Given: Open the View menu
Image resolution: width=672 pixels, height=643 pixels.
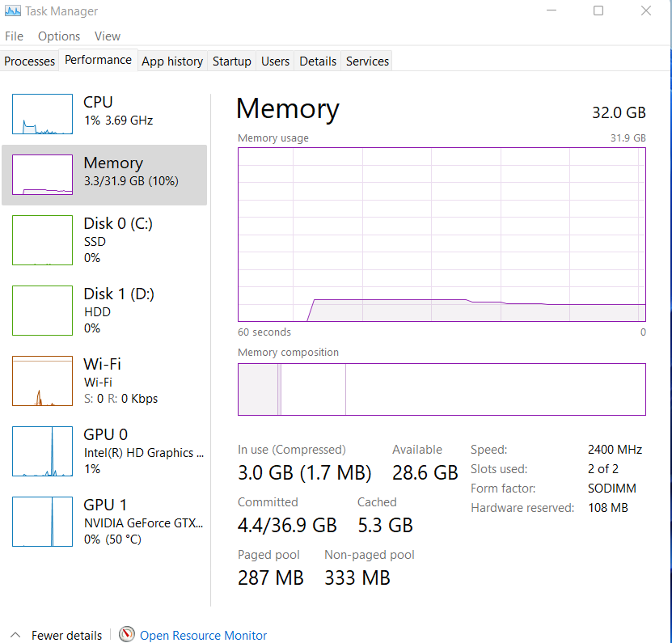Looking at the screenshot, I should [x=108, y=36].
